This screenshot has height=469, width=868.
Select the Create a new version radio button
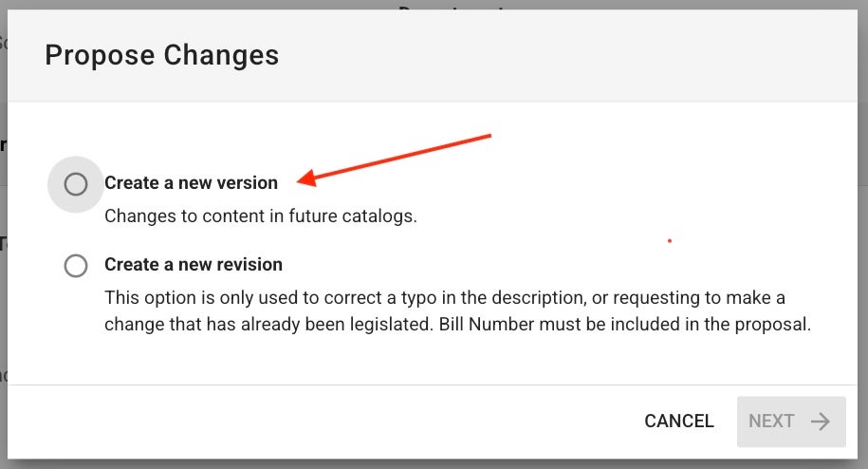click(76, 184)
